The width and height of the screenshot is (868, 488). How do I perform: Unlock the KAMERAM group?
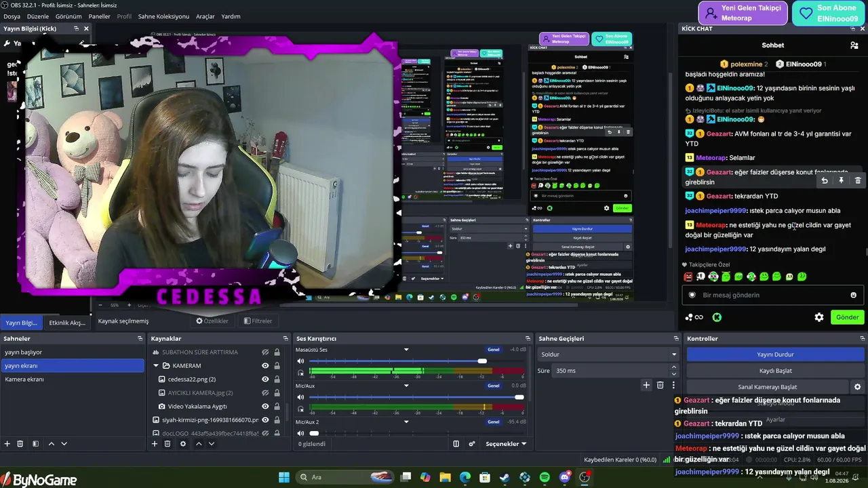click(277, 366)
